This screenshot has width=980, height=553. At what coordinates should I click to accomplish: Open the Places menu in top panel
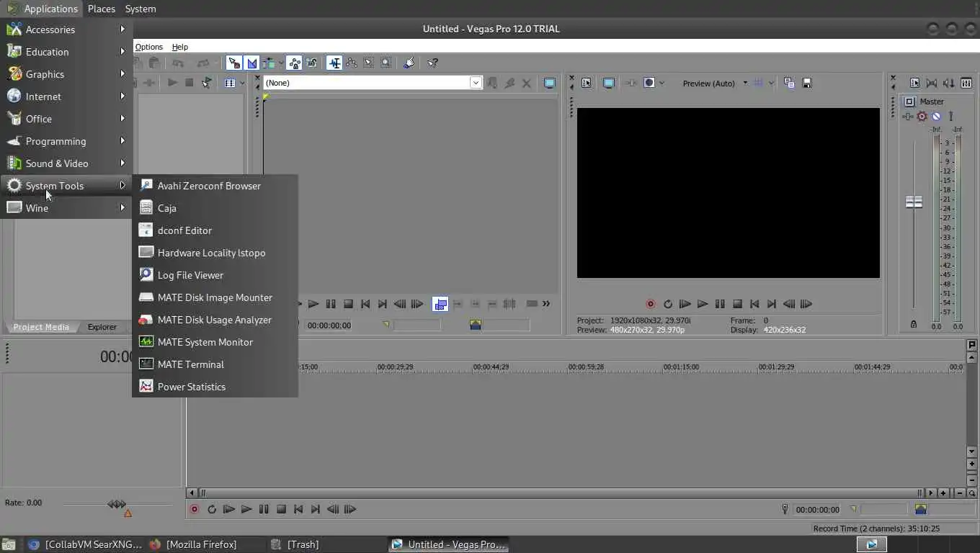tap(102, 9)
